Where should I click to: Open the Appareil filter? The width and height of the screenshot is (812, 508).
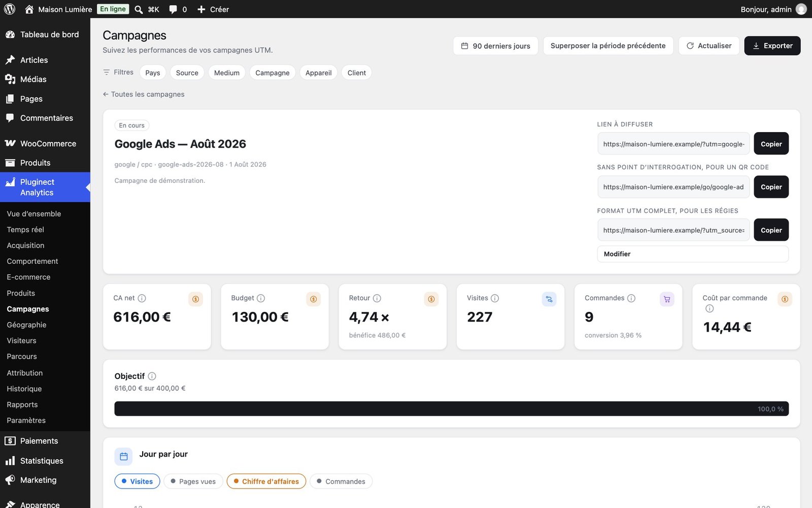tap(319, 73)
